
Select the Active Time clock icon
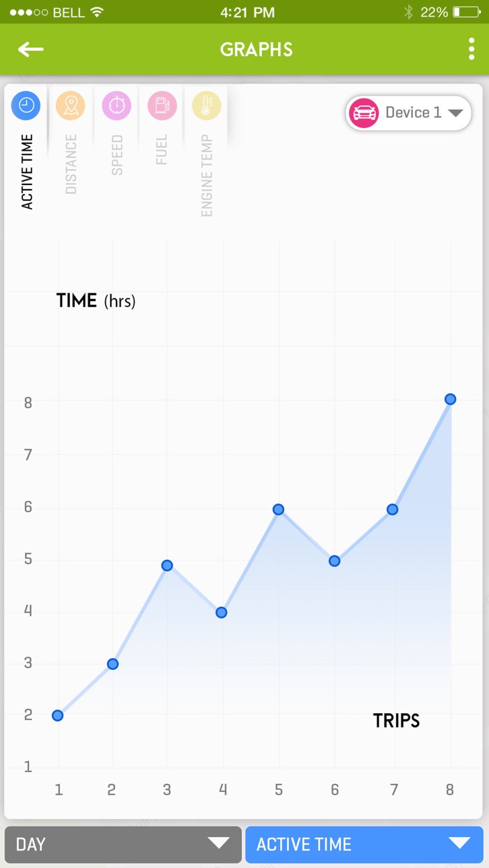click(26, 106)
